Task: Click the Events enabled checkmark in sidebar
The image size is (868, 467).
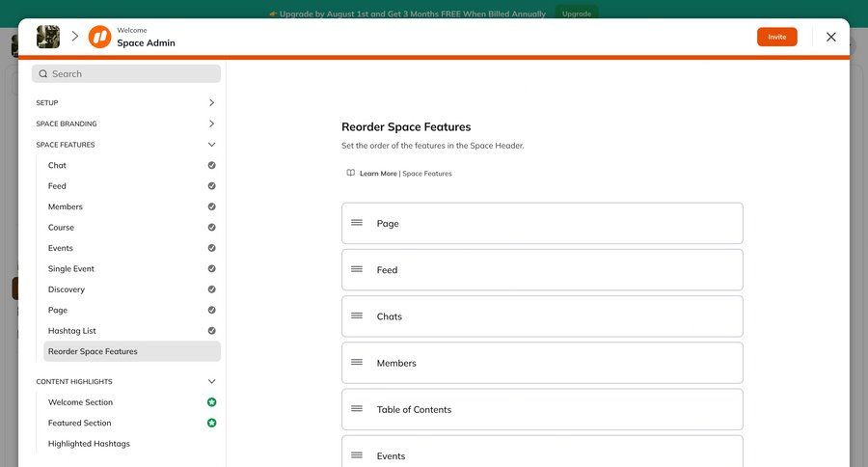Action: (x=211, y=248)
